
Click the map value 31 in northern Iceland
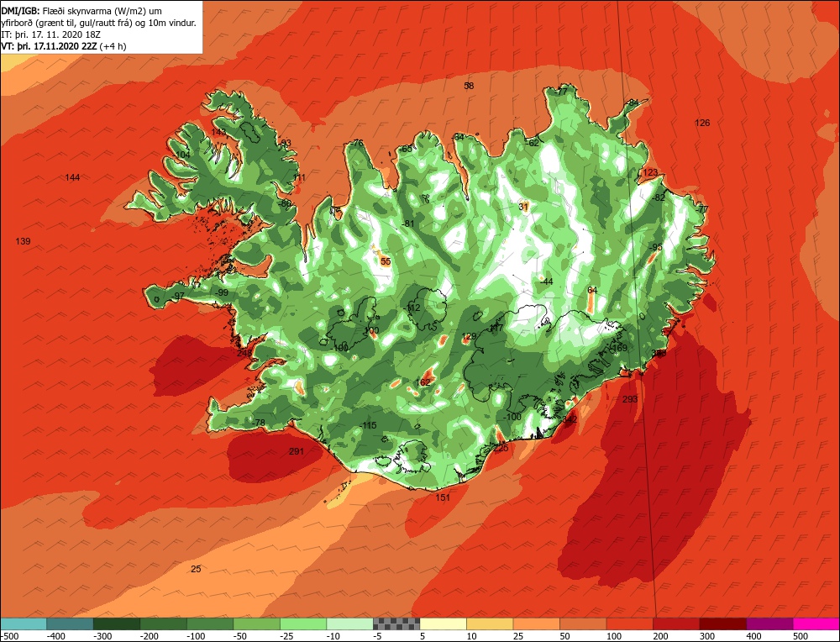coord(523,207)
